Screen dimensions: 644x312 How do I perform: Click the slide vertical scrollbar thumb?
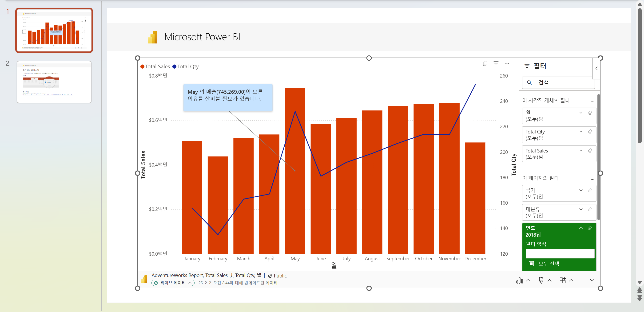pos(640,76)
